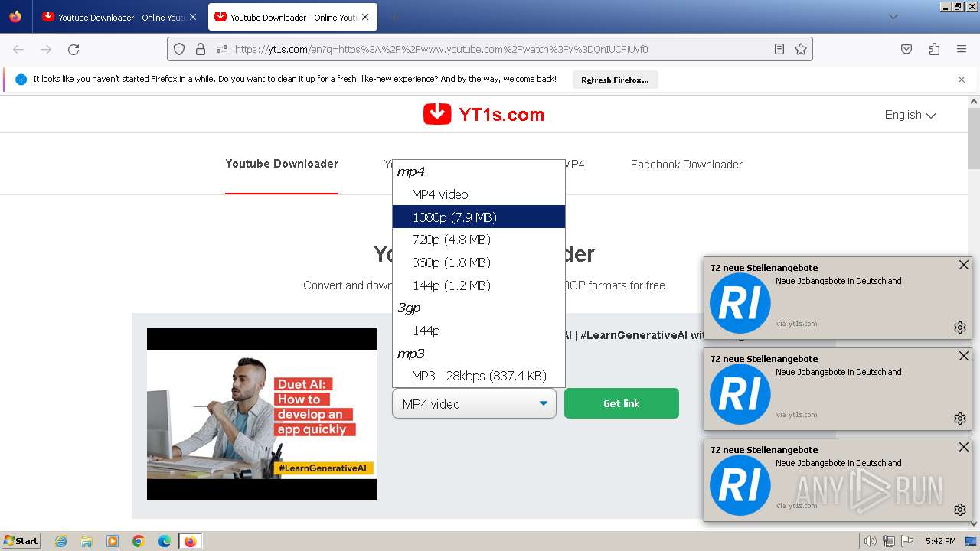Launch Internet Explorer from taskbar
This screenshot has height=551, width=980.
pos(60,541)
